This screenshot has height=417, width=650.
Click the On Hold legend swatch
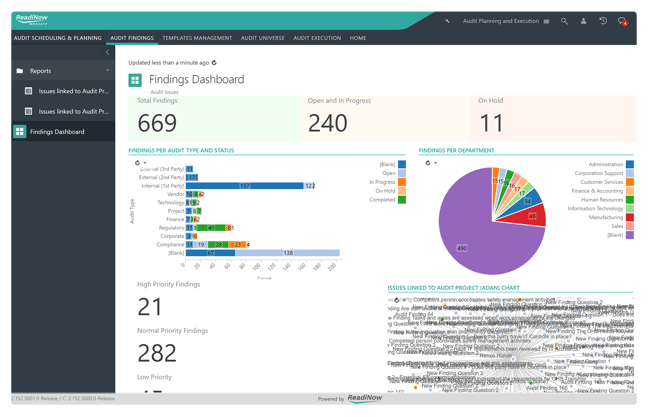click(x=402, y=191)
